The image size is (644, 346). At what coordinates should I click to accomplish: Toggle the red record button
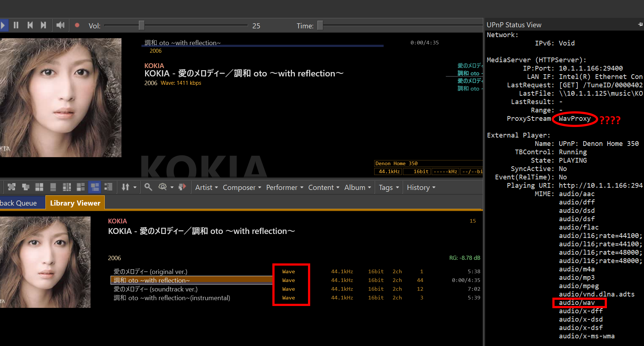pyautogui.click(x=77, y=25)
